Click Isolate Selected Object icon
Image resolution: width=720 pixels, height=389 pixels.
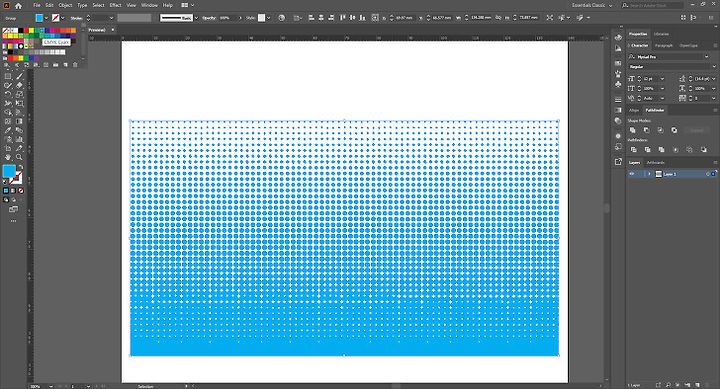(550, 17)
